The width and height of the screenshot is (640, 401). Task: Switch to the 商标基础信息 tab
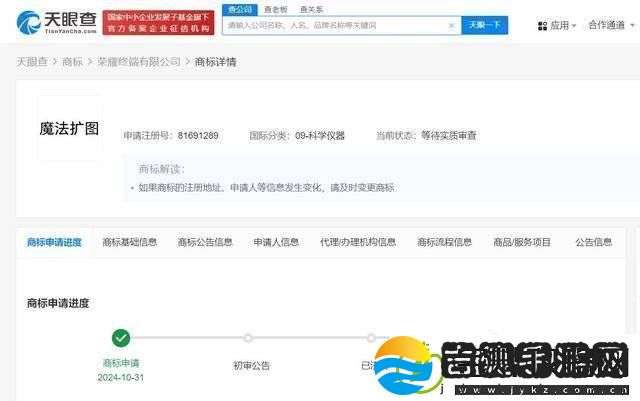[x=129, y=242]
